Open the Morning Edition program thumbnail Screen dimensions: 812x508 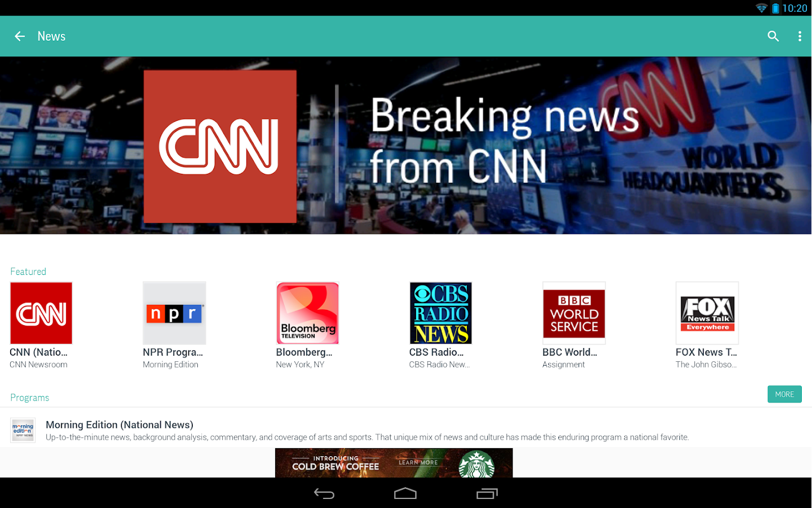pyautogui.click(x=23, y=430)
